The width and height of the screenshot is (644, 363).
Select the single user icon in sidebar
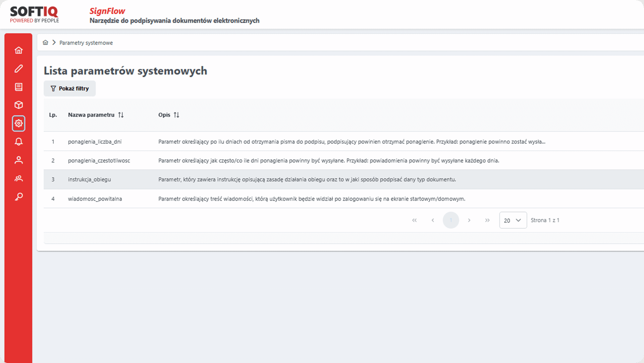19,160
